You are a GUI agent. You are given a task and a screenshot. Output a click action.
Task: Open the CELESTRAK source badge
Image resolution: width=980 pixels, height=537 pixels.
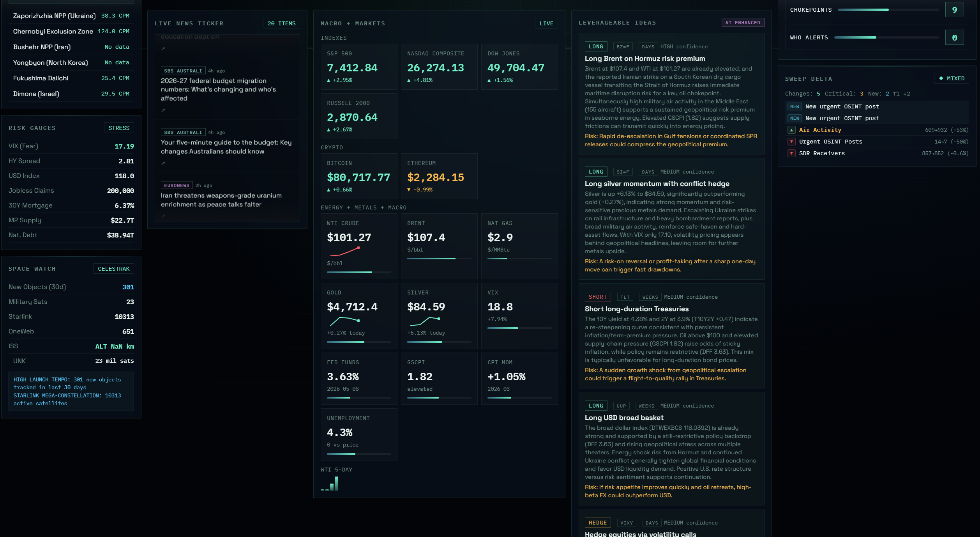coord(114,269)
